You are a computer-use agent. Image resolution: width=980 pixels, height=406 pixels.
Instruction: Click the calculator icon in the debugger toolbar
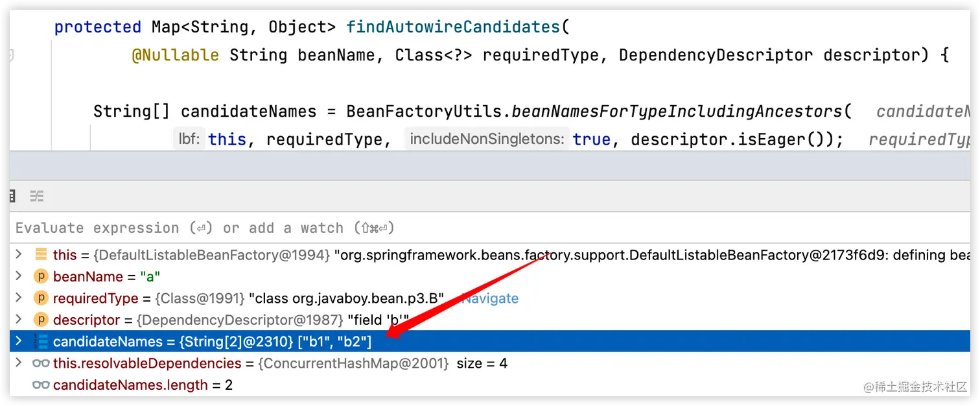(12, 196)
